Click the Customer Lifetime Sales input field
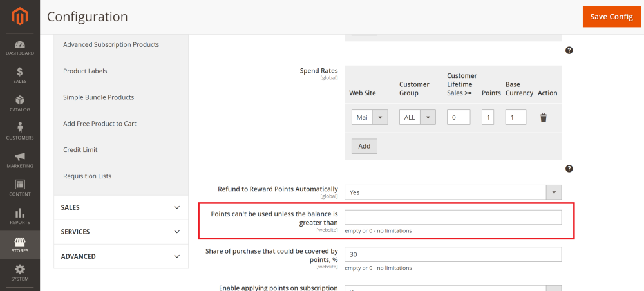This screenshot has height=291, width=644. [459, 117]
